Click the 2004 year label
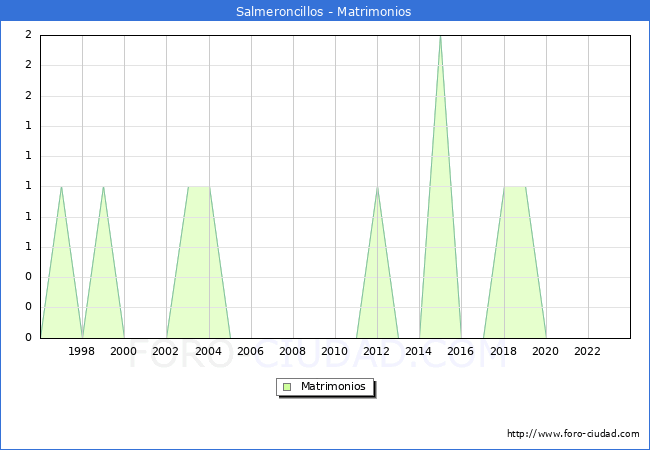The image size is (650, 450). [x=208, y=351]
